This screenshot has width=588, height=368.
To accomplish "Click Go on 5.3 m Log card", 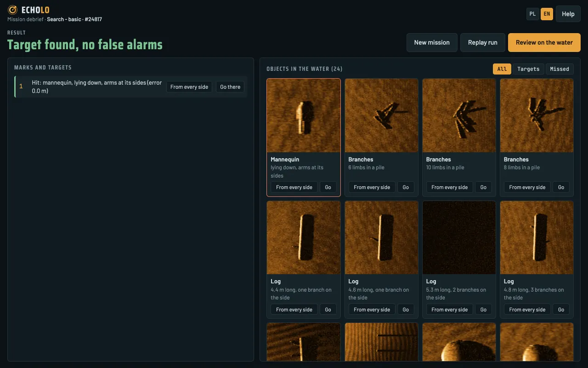I will pos(483,310).
